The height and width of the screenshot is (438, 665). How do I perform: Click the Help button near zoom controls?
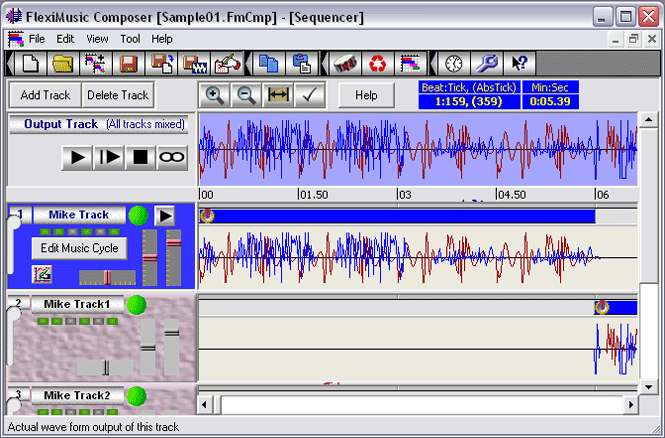[x=366, y=95]
